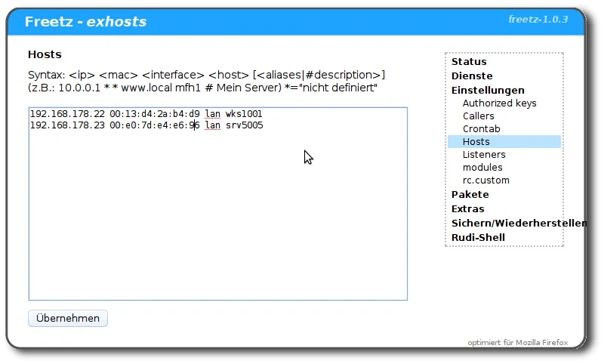This screenshot has height=364, width=604.
Task: Navigate to the Crontab editor
Action: coord(481,129)
